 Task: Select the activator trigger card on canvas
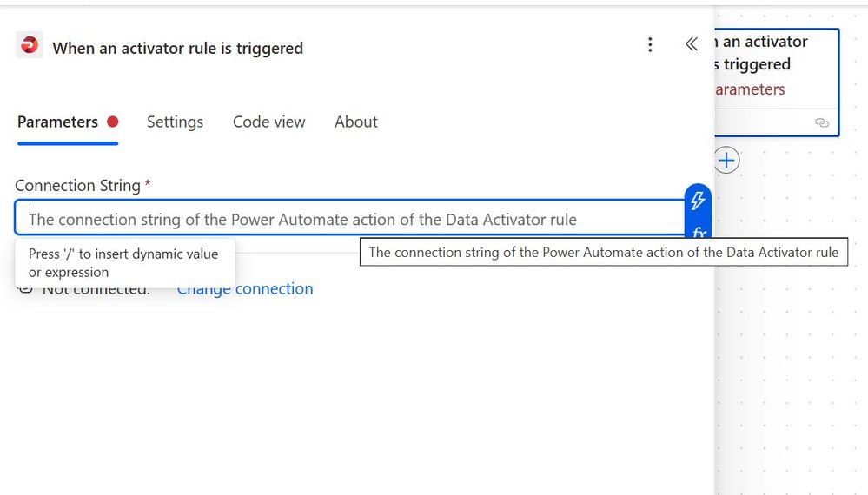pyautogui.click(x=776, y=65)
